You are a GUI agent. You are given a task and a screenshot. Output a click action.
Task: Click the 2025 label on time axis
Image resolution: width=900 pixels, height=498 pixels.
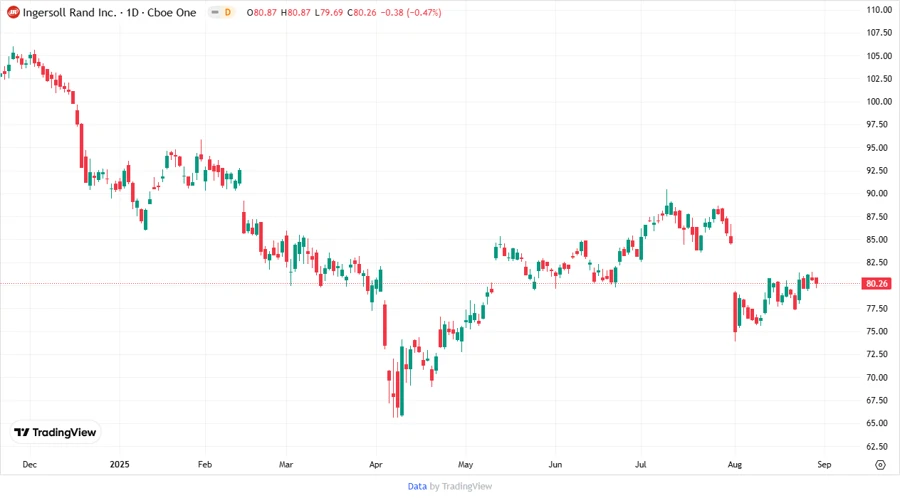pos(119,464)
